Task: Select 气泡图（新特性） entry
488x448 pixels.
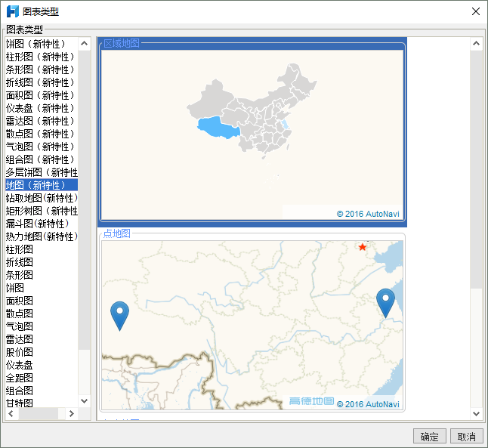Action: (x=42, y=147)
